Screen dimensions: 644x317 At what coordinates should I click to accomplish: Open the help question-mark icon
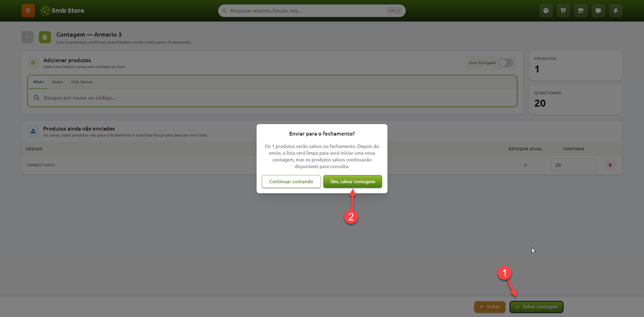coord(546,11)
